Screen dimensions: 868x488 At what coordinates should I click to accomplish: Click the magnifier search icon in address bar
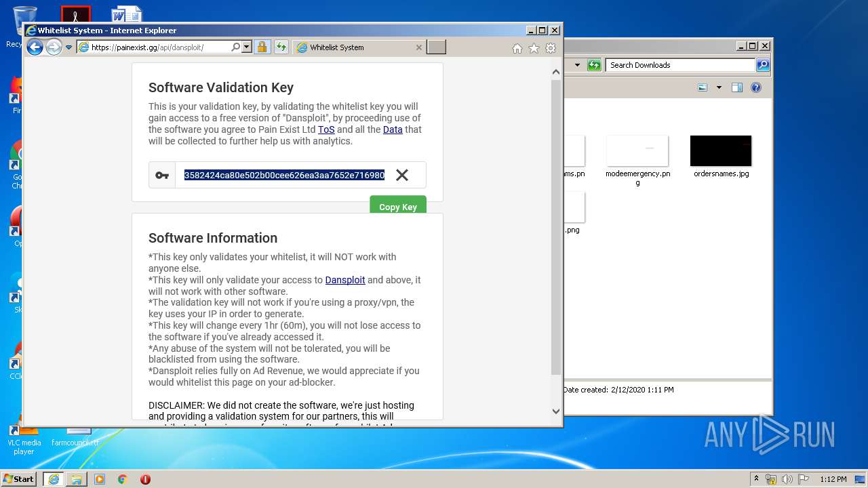point(235,47)
